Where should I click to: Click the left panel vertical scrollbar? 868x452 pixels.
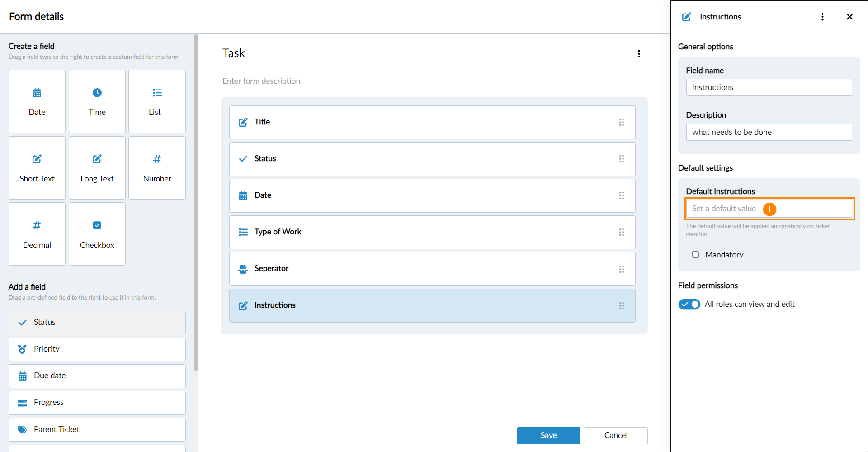pyautogui.click(x=196, y=204)
